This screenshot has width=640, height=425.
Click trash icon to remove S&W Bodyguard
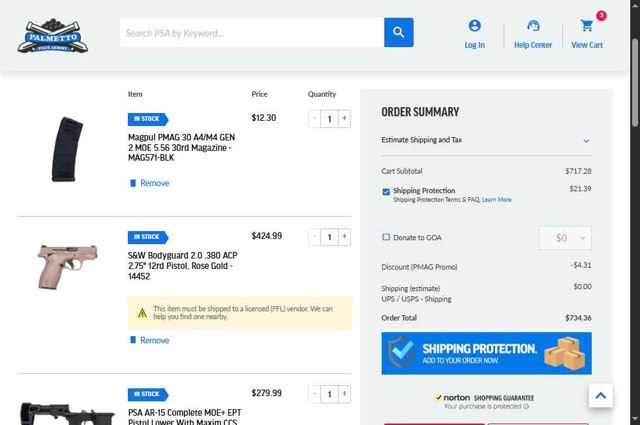[x=132, y=340]
